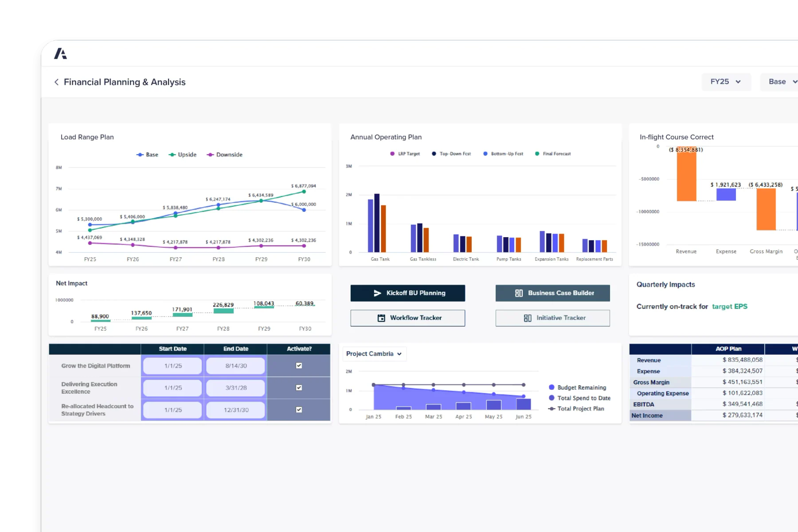This screenshot has height=532, width=798.
Task: Toggle the Downside series legend marker
Action: coord(210,155)
